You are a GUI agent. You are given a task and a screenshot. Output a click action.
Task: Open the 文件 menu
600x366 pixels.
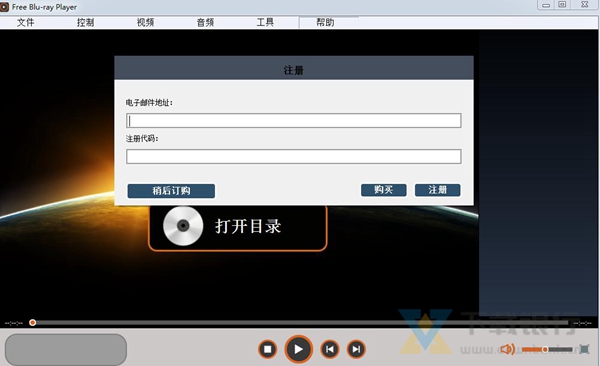click(26, 23)
